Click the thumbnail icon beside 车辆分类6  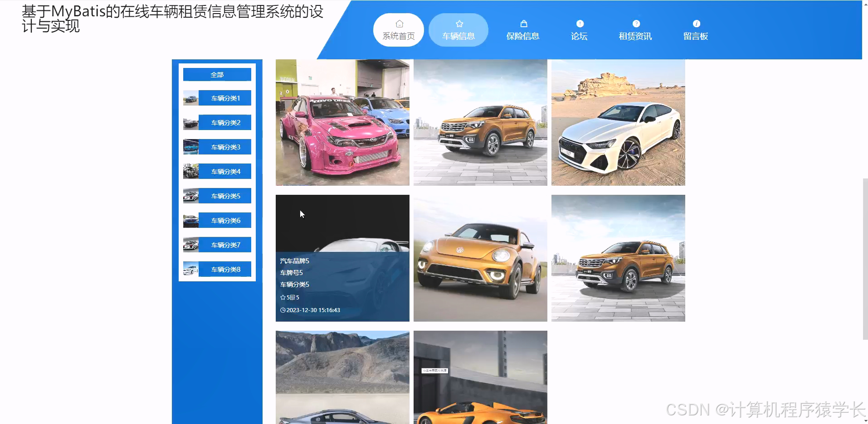click(191, 221)
